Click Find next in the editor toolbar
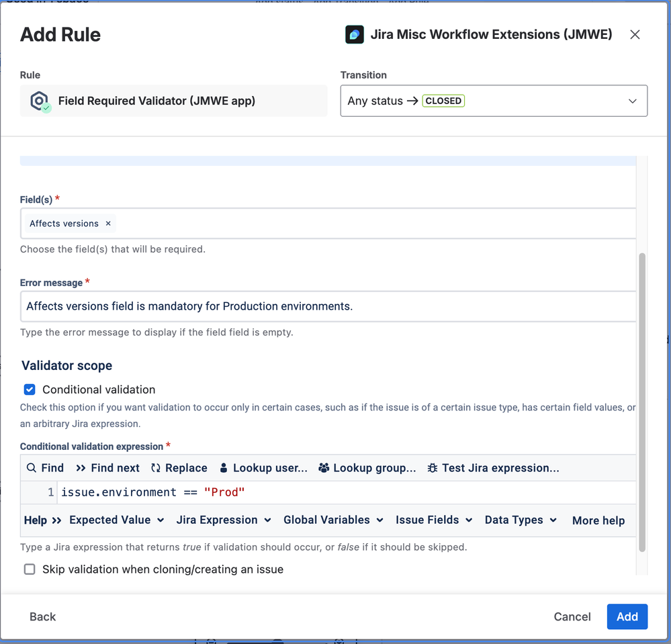The width and height of the screenshot is (671, 644). (x=107, y=467)
